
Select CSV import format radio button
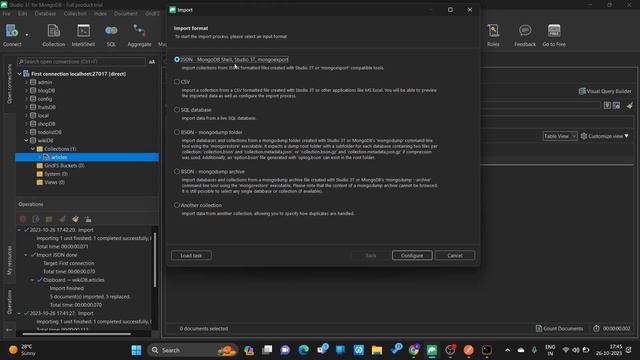[x=177, y=82]
